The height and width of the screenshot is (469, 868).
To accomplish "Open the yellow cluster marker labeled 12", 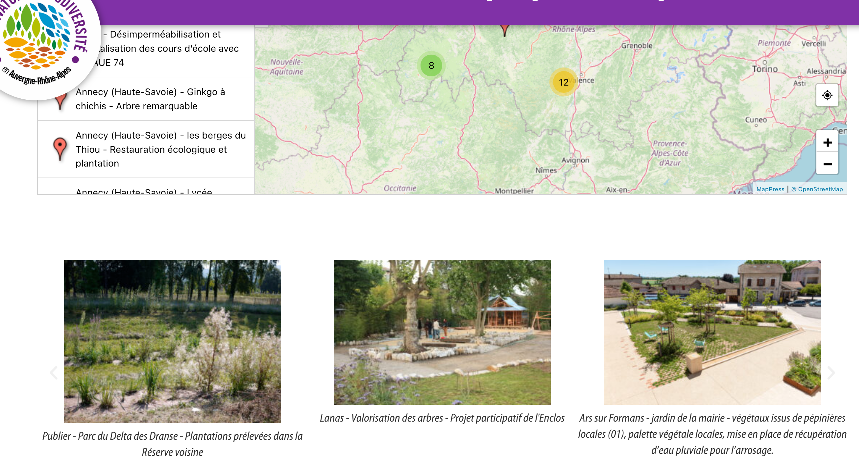I will 564,82.
